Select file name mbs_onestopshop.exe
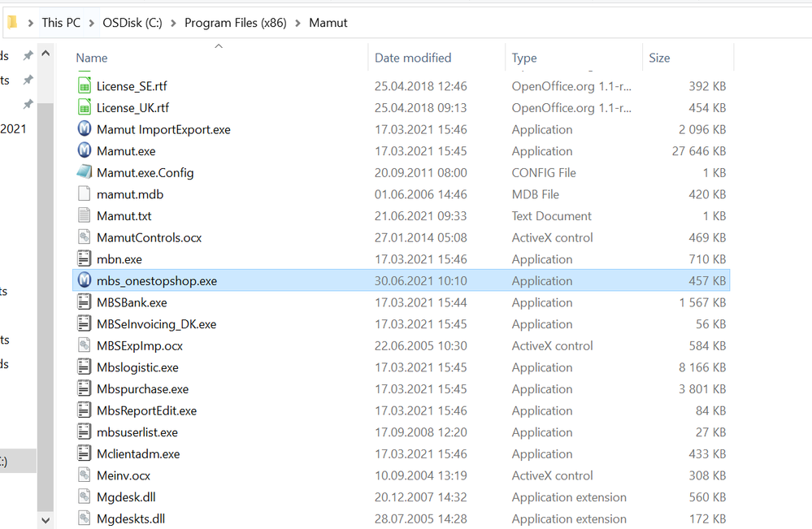Viewport: 812px width, 529px height. [x=157, y=281]
